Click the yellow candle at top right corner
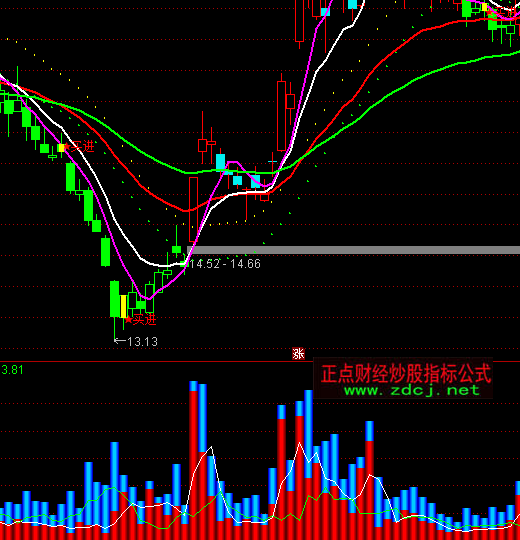This screenshot has height=540, width=520. [485, 7]
